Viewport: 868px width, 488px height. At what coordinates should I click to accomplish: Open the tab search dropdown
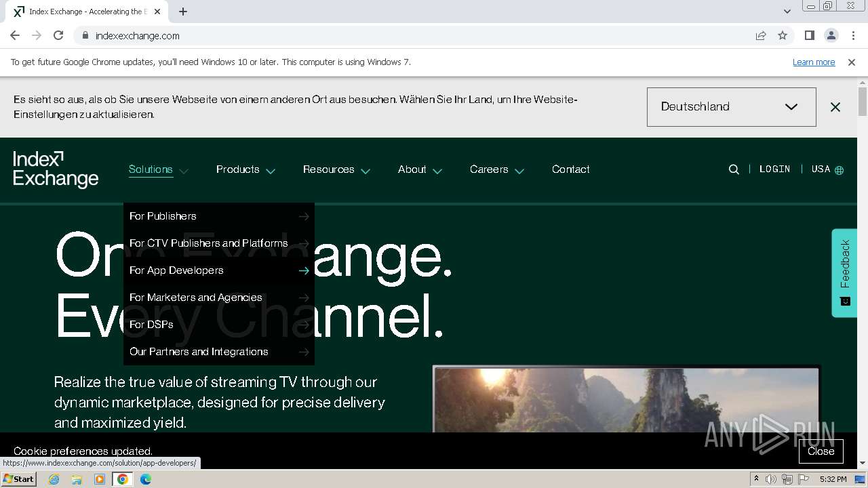787,12
